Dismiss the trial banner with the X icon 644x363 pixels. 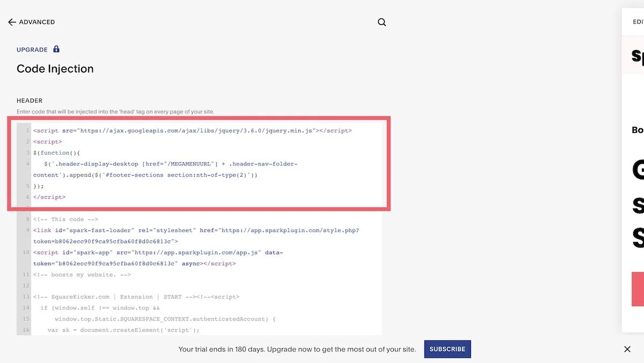click(x=627, y=349)
